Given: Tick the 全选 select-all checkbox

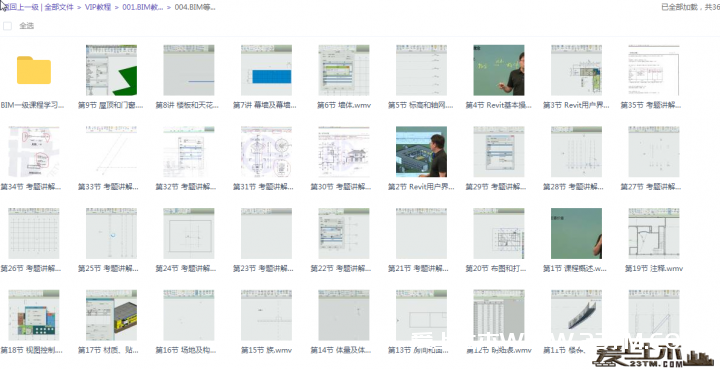Looking at the screenshot, I should tap(7, 26).
